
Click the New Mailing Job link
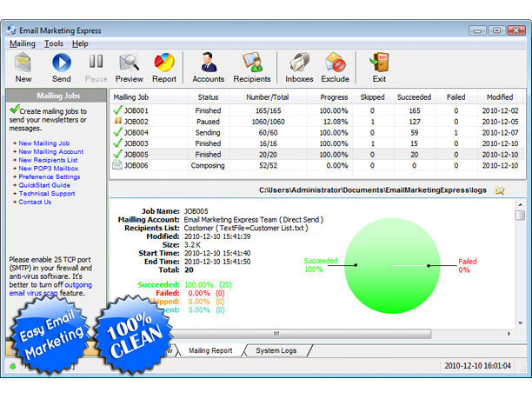[x=44, y=143]
